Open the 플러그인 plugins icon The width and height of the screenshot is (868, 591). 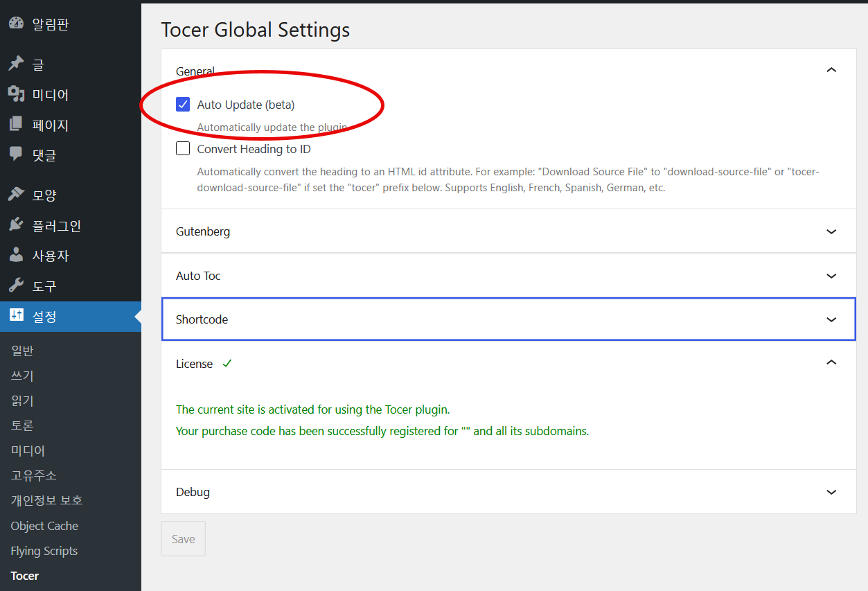(17, 224)
